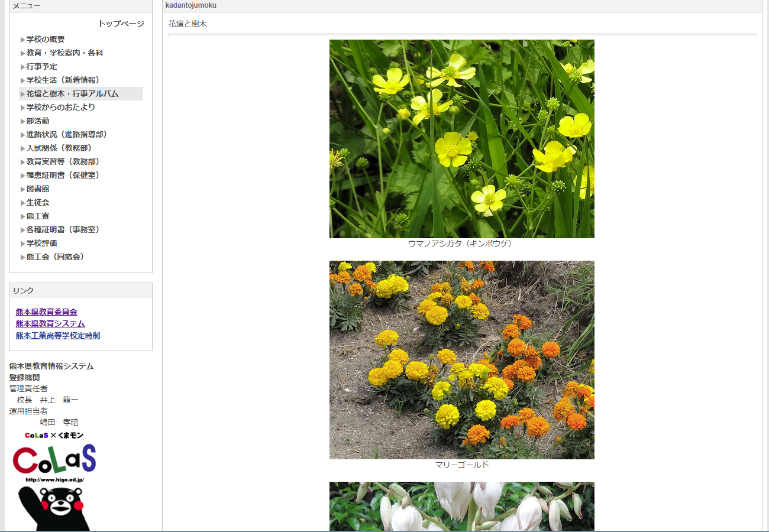The image size is (769, 532).
Task: Go to 学校生活（新着情報）
Action: tap(64, 80)
